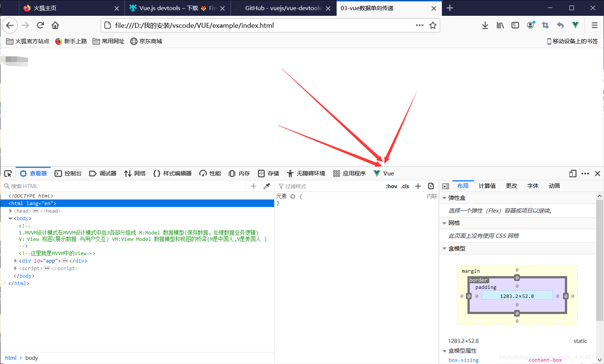Select the element picker tool

coord(8,174)
